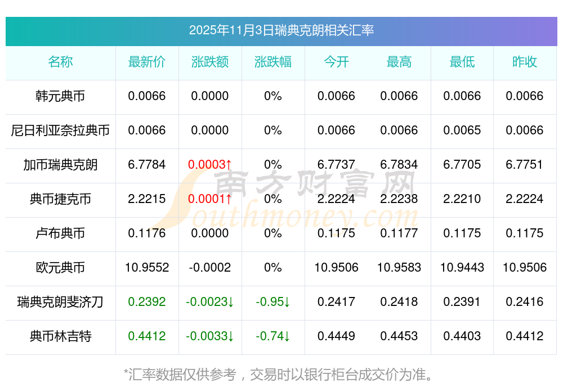The image size is (563, 392).
Task: Click the table title 2025年11月3日瑞典克朗相关汇率
Action: pos(281,30)
